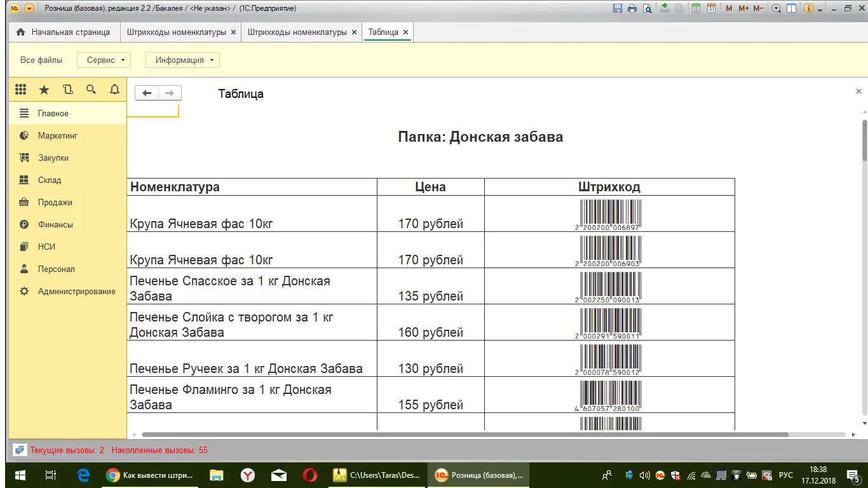Screen dimensions: 868x488
Task: Close the Таблица form with X
Action: [858, 91]
